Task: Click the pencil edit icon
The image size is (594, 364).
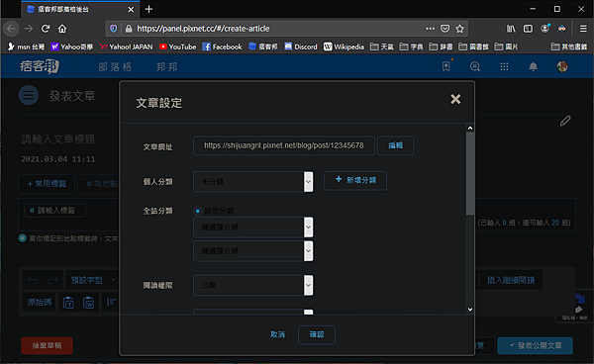Action: (x=565, y=121)
